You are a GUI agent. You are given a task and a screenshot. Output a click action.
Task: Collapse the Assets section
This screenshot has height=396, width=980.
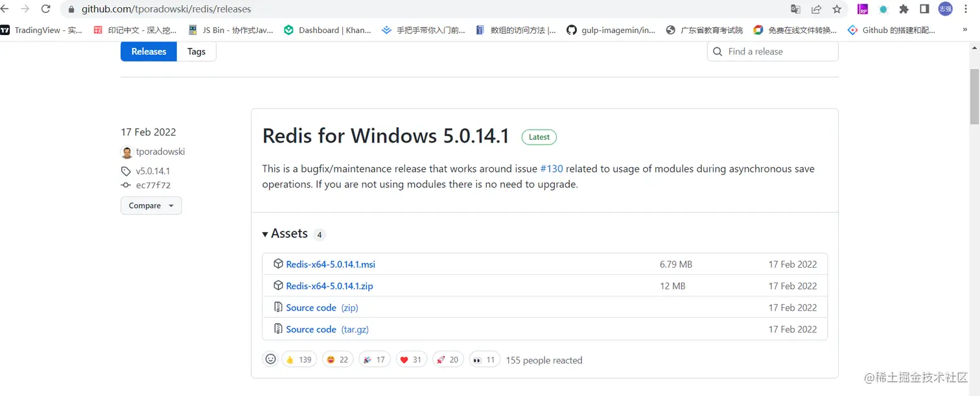pos(285,233)
